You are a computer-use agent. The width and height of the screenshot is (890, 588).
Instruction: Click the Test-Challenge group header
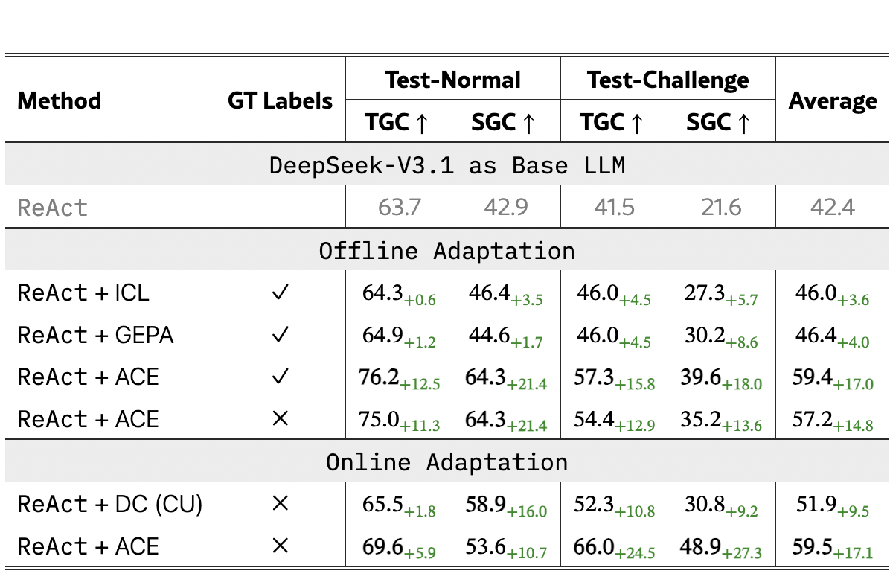point(667,80)
